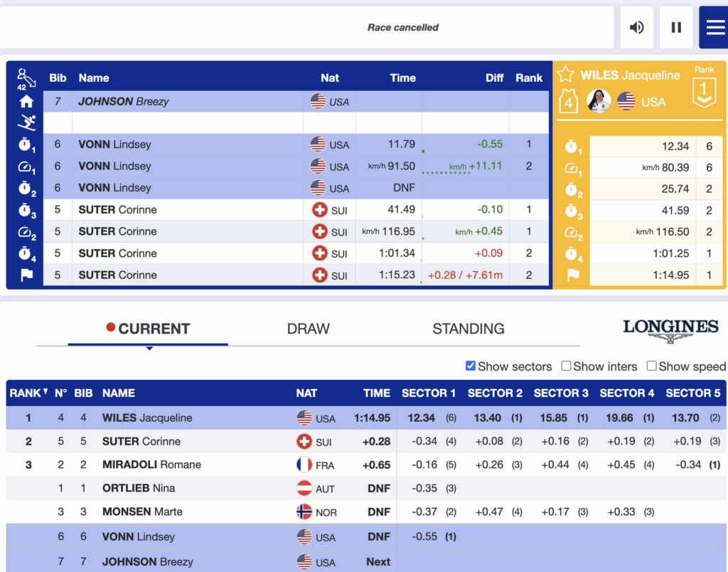The image size is (728, 572).
Task: Click the finish flag icon
Action: point(26,275)
